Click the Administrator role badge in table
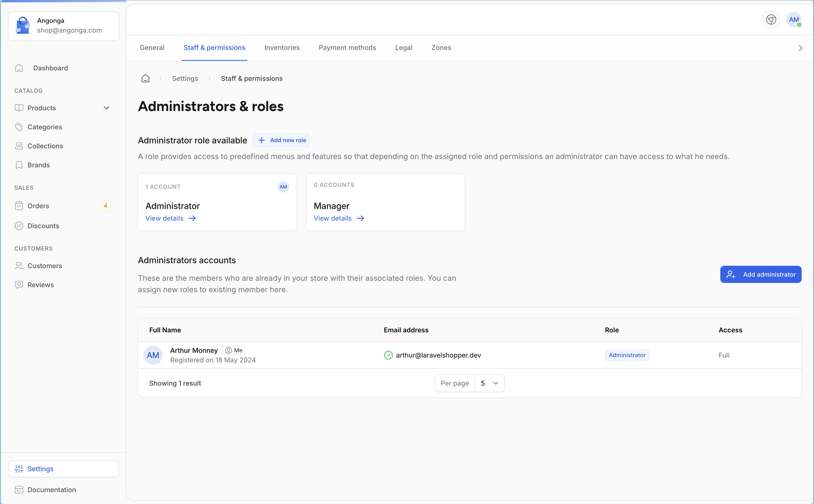This screenshot has height=504, width=814. [x=627, y=355]
